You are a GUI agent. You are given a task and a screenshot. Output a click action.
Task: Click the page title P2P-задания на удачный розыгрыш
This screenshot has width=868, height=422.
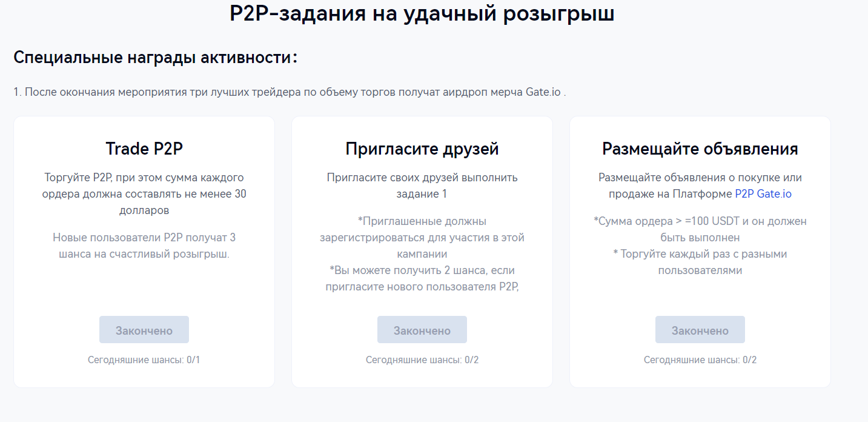[x=422, y=13]
